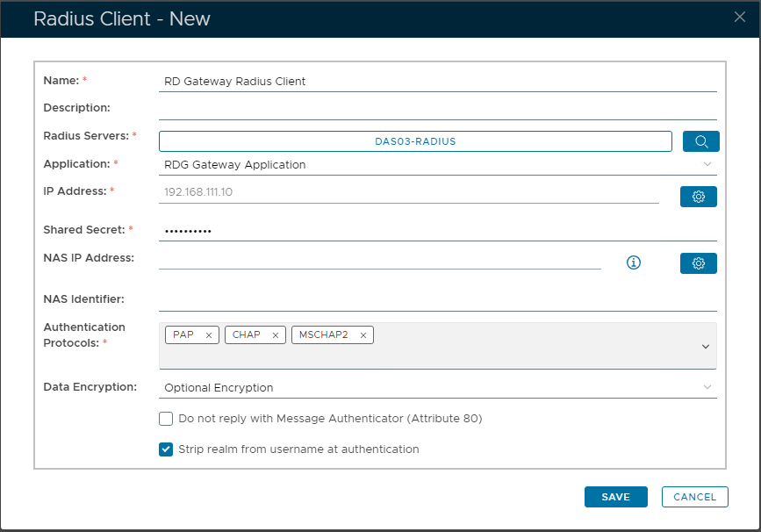The width and height of the screenshot is (761, 532).
Task: Focus the Description text field
Action: 437,109
